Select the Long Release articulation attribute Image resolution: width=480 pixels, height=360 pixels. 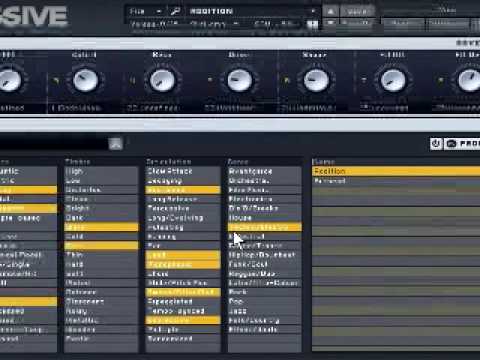pos(183,199)
